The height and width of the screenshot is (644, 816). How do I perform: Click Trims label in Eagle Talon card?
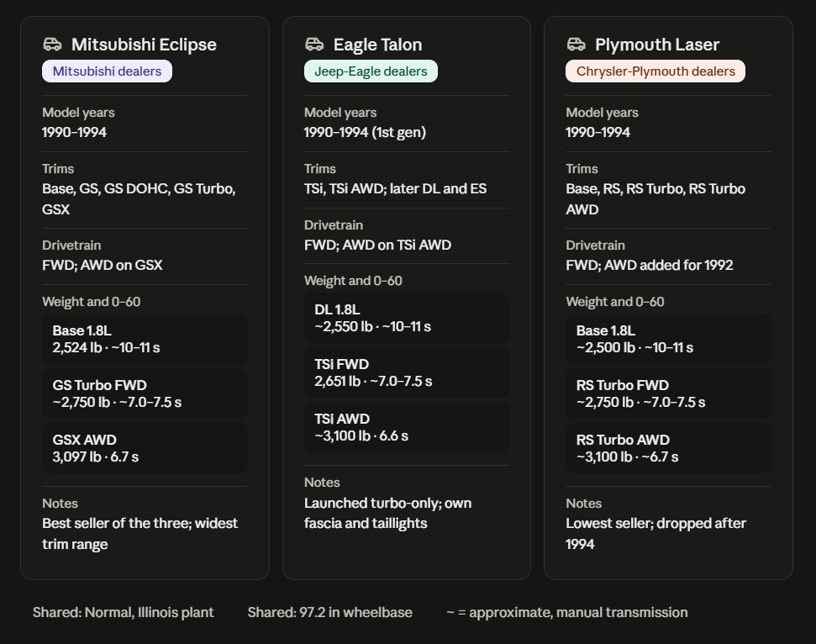coord(320,169)
